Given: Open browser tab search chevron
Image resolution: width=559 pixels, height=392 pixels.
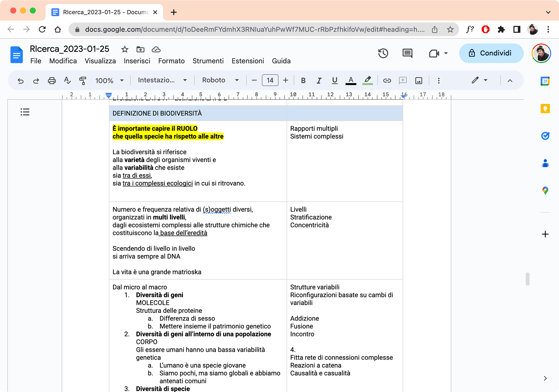Looking at the screenshot, I should (548, 12).
